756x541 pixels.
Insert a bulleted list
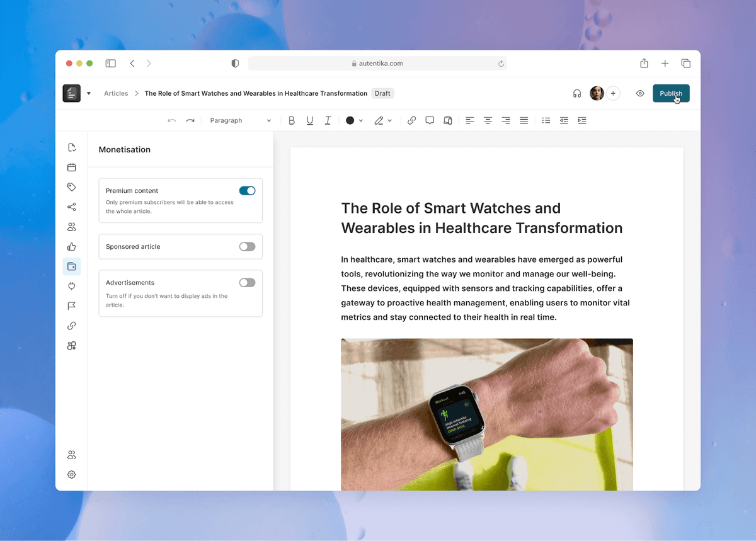[x=546, y=120]
